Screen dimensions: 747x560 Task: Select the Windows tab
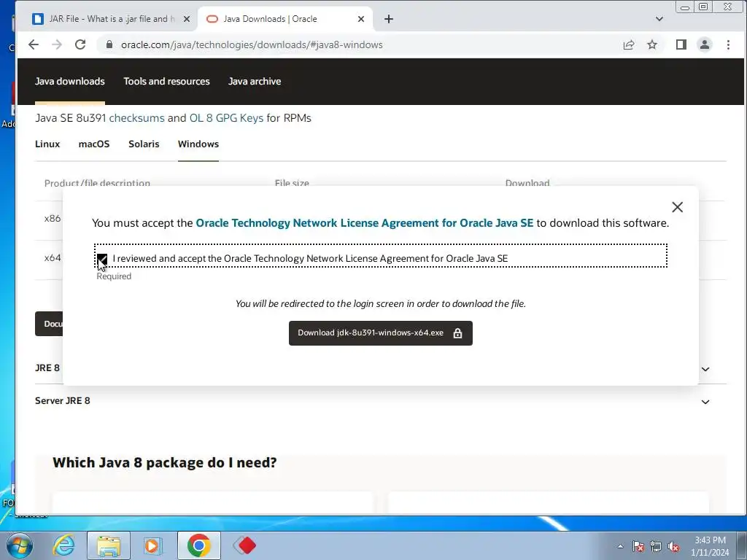point(198,144)
